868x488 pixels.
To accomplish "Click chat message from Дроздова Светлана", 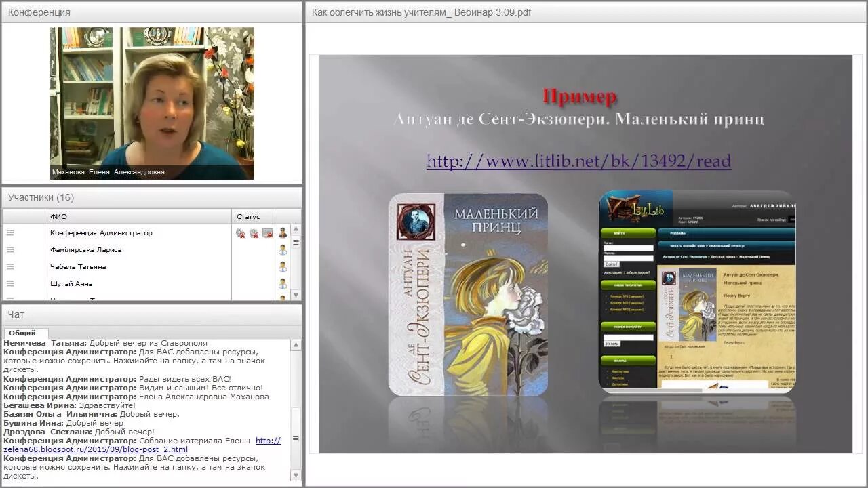I will point(79,432).
